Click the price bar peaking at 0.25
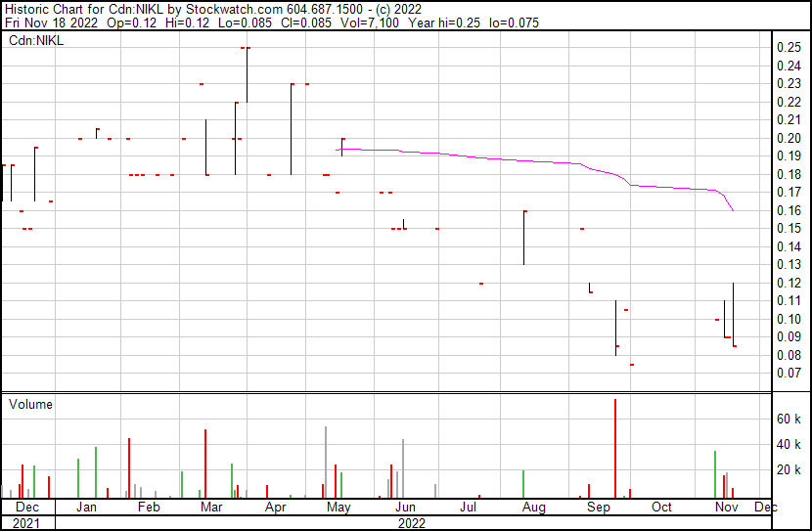 (247, 74)
